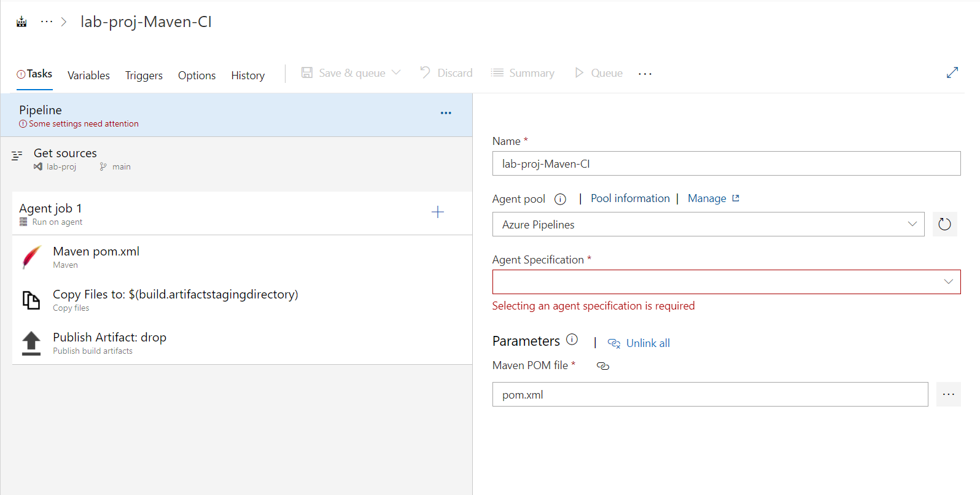The height and width of the screenshot is (495, 980).
Task: Click the Azure DevOps project icon
Action: click(21, 22)
